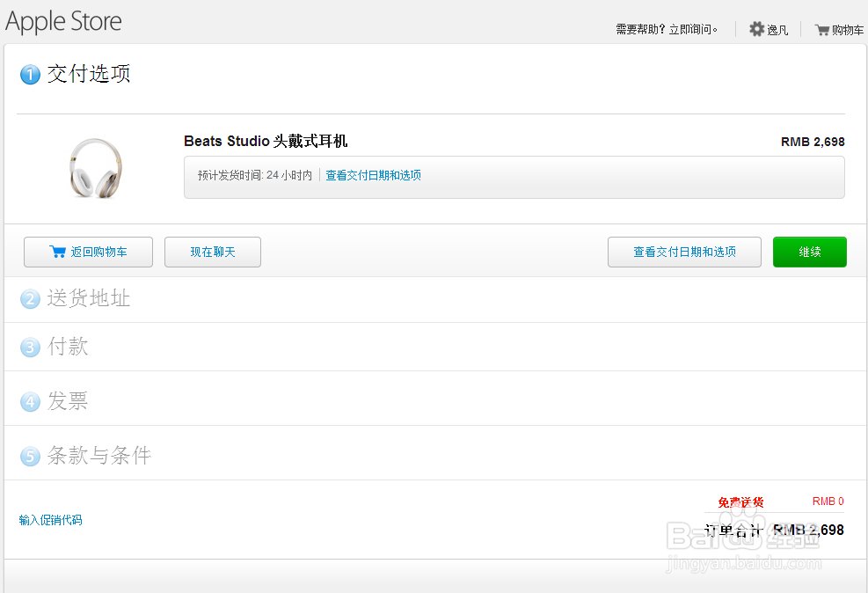
Task: Click the 订单合计 order total amount
Action: pos(808,531)
